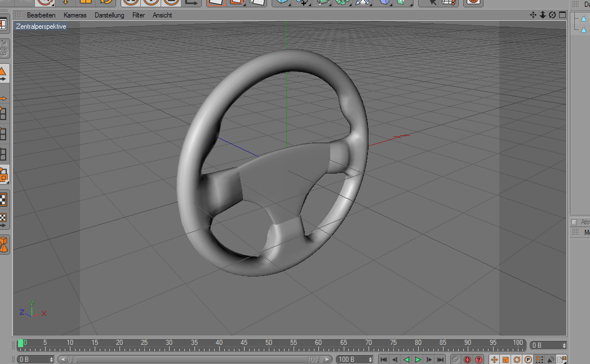Click timeline ruler at frame 50
The width and height of the screenshot is (590, 364).
pos(268,344)
